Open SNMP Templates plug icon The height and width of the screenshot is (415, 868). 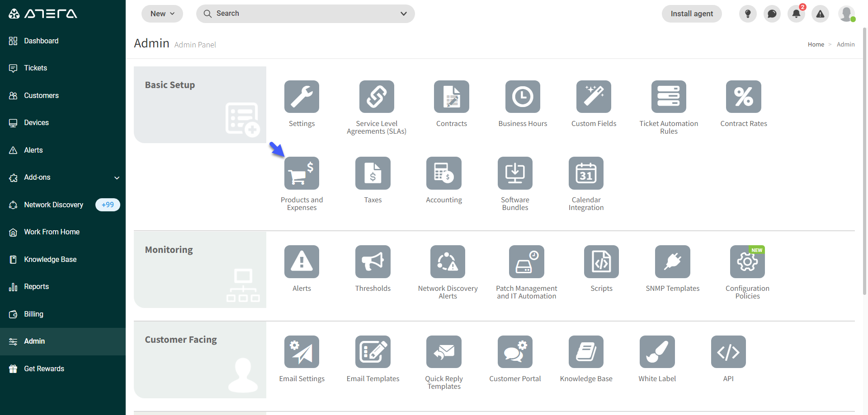click(x=673, y=261)
